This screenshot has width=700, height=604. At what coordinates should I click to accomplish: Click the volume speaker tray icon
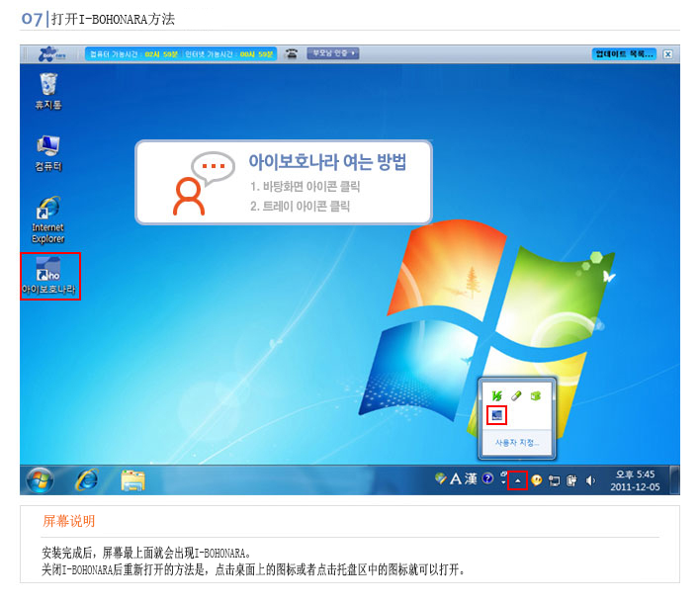tap(590, 480)
